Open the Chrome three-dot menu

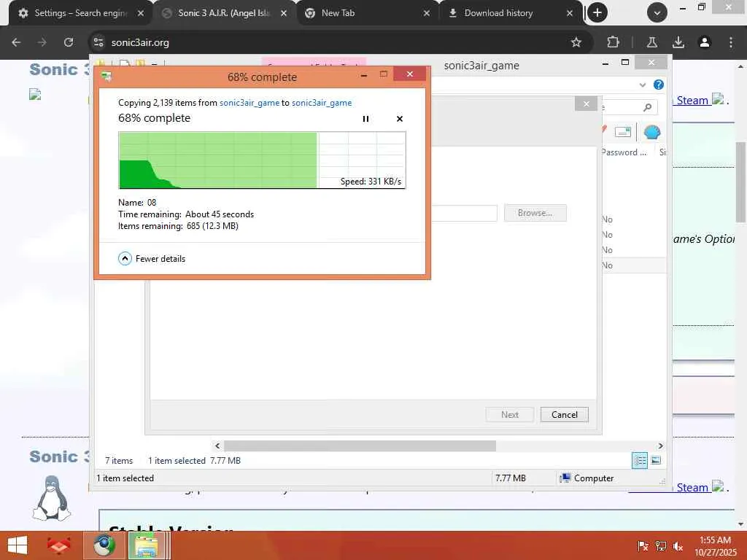(731, 42)
